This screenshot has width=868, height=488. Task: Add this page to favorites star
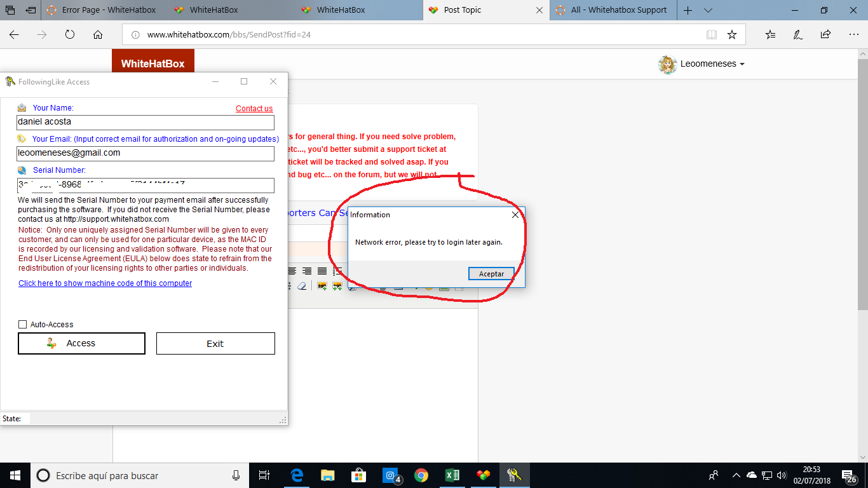tap(732, 35)
